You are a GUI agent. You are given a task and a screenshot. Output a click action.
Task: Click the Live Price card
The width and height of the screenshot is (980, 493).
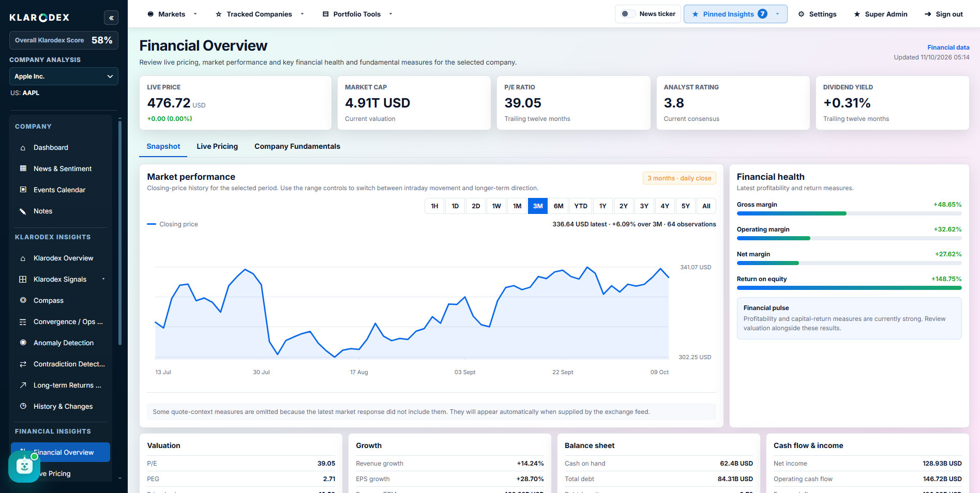pos(235,103)
